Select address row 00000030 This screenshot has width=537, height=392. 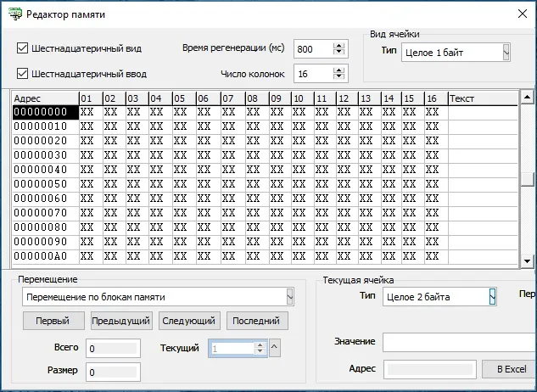[x=46, y=155]
